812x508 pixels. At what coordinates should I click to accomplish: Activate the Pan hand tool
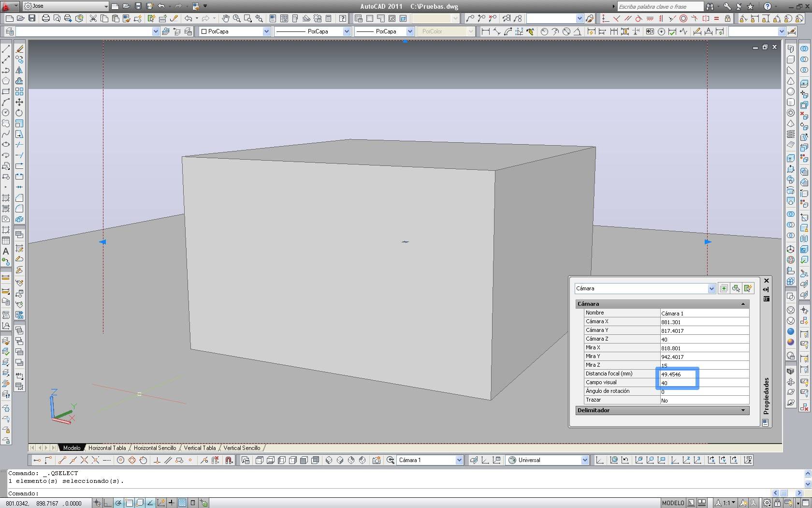pyautogui.click(x=226, y=18)
